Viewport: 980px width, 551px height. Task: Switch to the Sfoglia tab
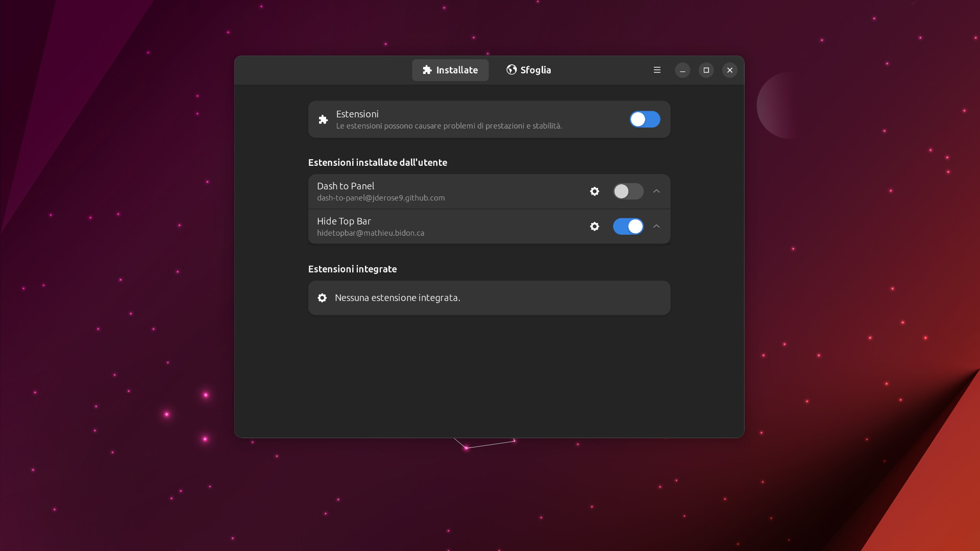click(529, 70)
